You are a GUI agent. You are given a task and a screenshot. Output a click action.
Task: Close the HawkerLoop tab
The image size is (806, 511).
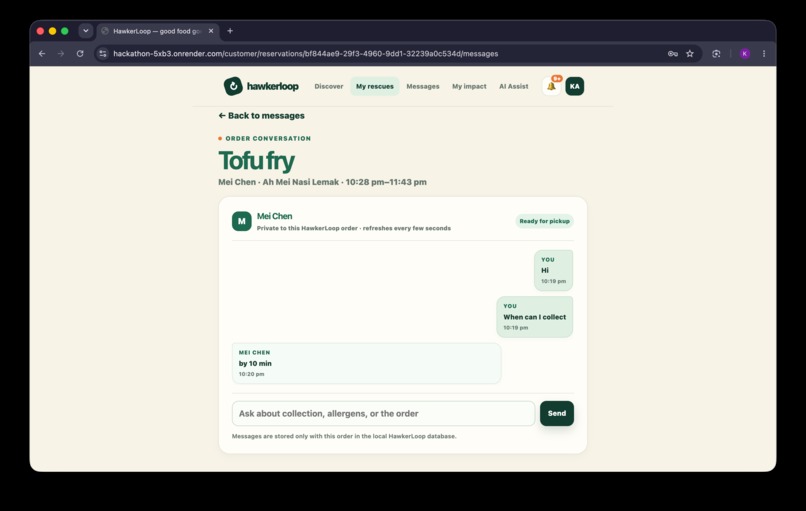pyautogui.click(x=211, y=31)
